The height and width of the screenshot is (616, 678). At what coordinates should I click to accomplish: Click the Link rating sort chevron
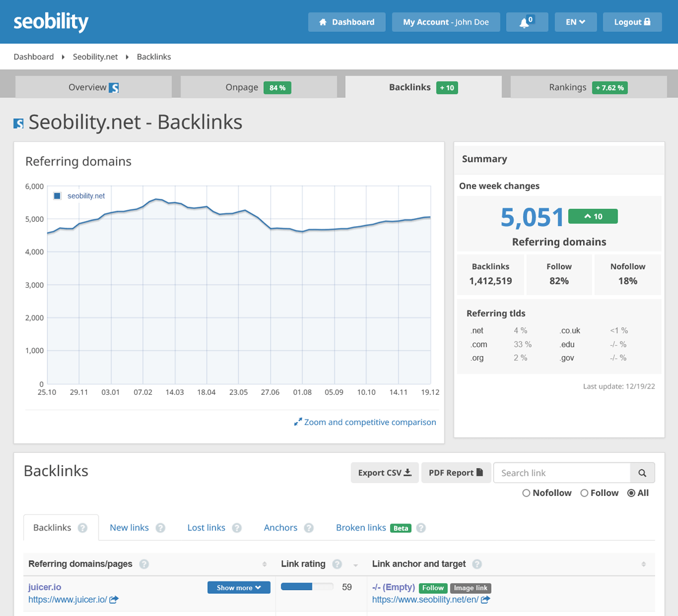point(355,564)
